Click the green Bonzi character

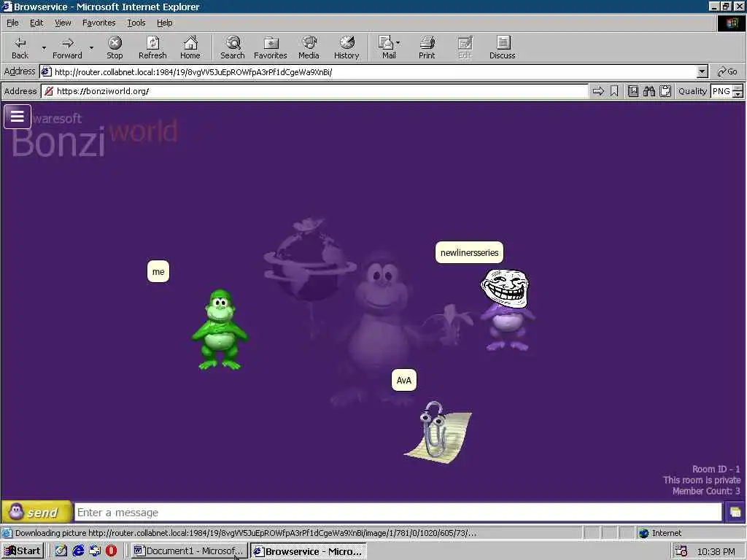click(220, 329)
